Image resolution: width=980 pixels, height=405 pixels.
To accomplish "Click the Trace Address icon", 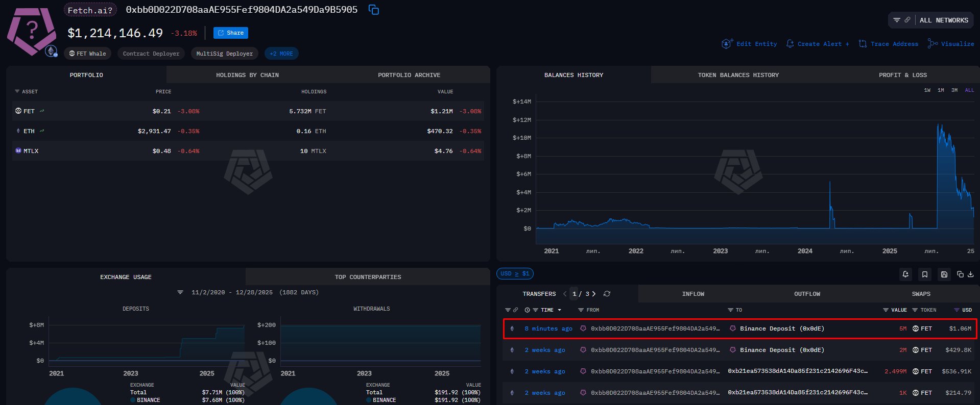I will pos(863,44).
